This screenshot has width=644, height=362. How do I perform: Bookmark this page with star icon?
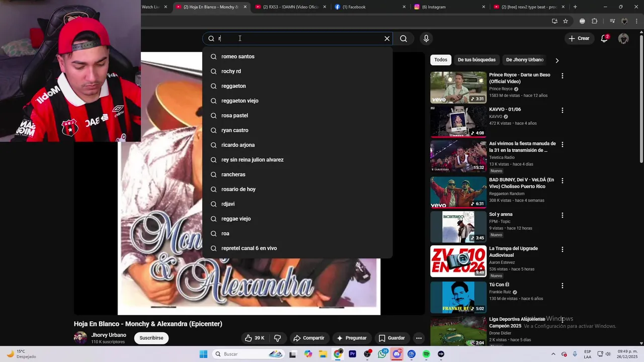[566, 21]
